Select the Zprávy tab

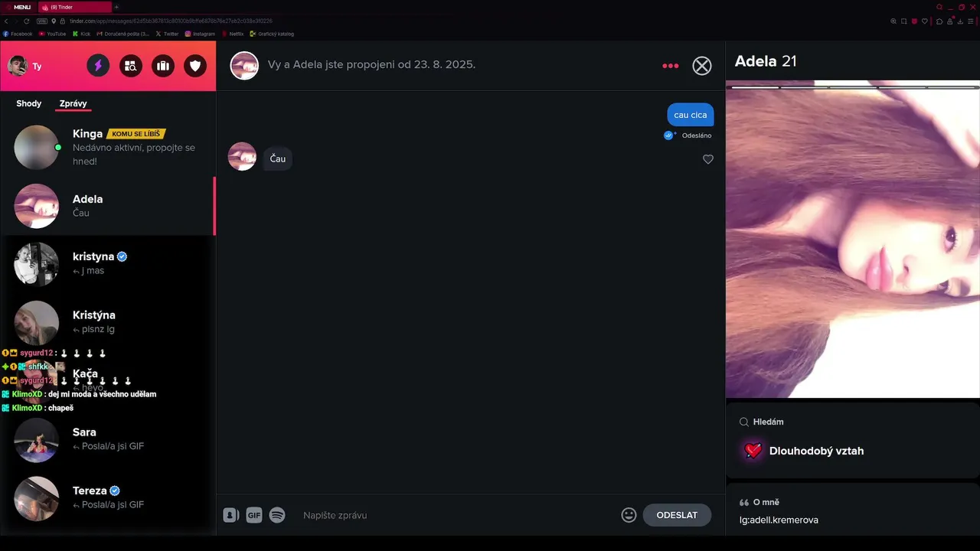(73, 103)
